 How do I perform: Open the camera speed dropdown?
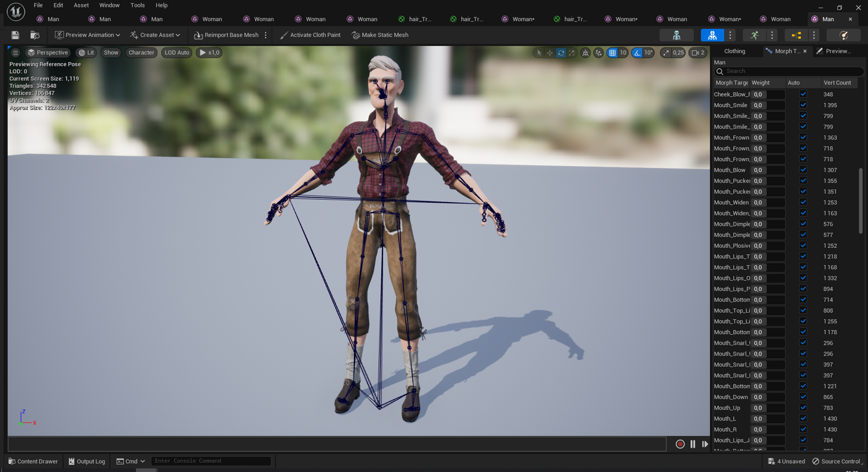698,53
